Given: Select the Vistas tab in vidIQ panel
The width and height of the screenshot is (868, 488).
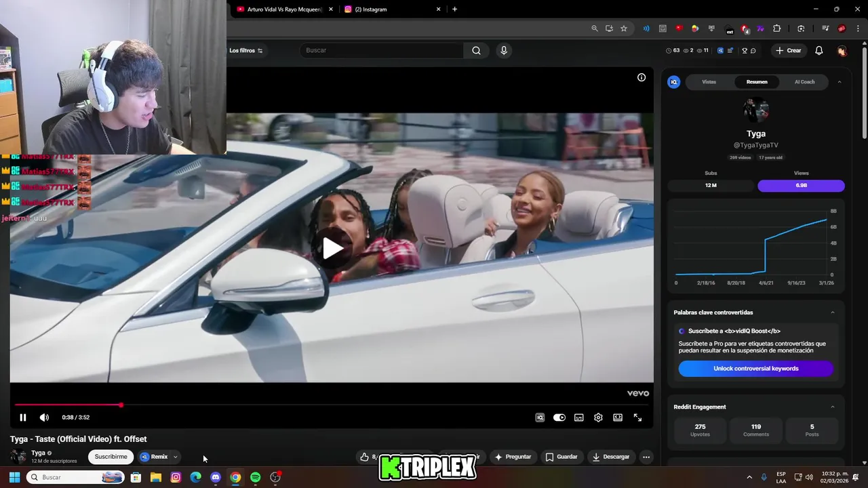Looking at the screenshot, I should click(709, 82).
